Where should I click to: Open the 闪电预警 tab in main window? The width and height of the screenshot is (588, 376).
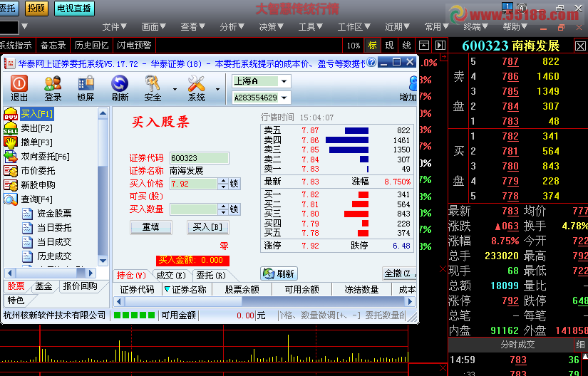click(x=134, y=46)
